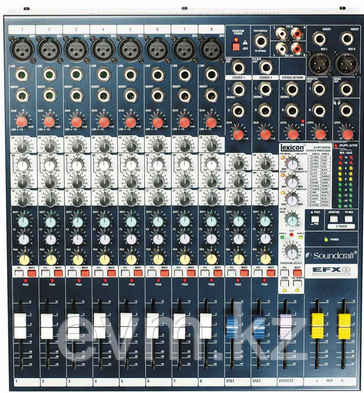Select the channel 2 line input jack

[50, 75]
